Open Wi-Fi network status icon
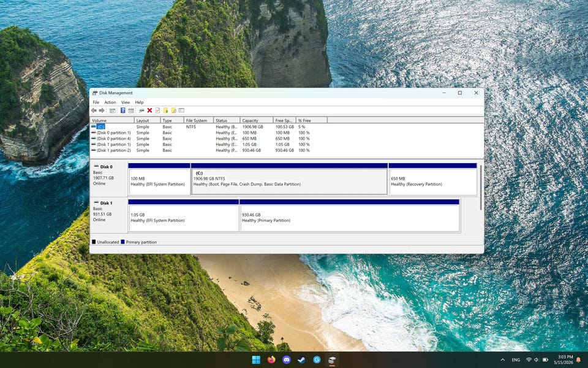 point(529,360)
